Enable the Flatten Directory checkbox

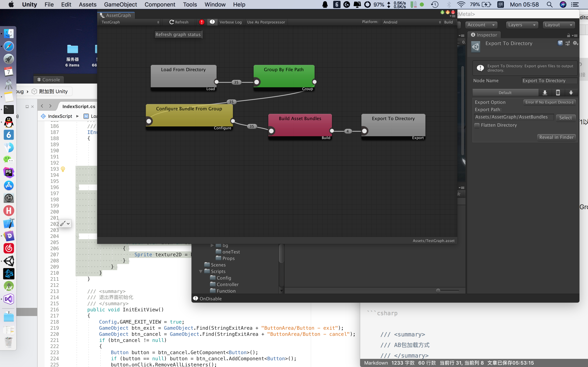point(477,125)
